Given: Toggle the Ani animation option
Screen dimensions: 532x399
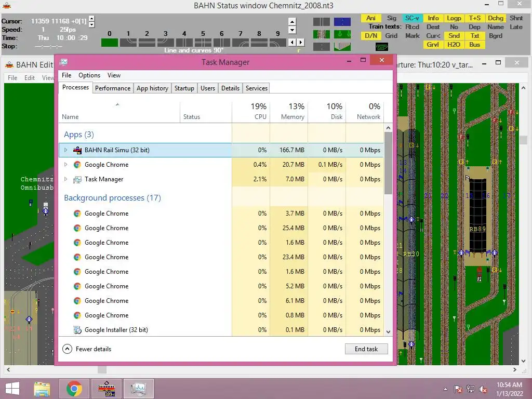Looking at the screenshot, I should click(371, 18).
